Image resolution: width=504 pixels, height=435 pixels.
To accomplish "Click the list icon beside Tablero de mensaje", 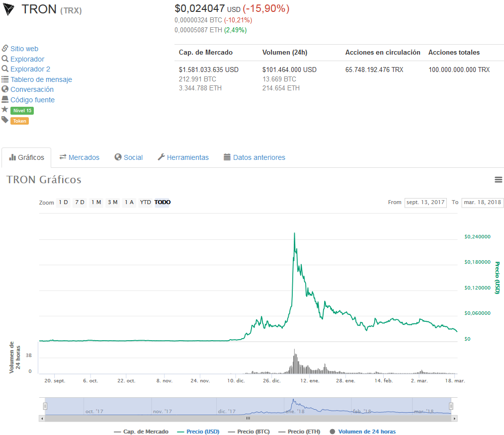I will 5,79.
